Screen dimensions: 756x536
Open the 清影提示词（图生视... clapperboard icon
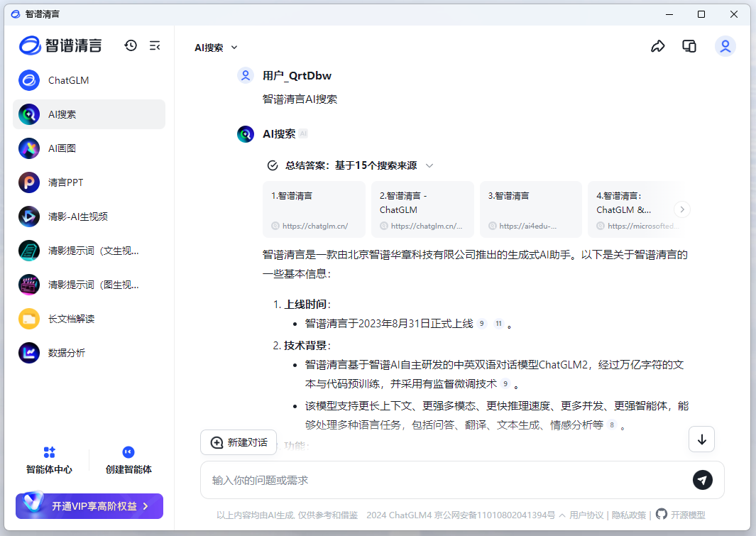[x=29, y=285]
